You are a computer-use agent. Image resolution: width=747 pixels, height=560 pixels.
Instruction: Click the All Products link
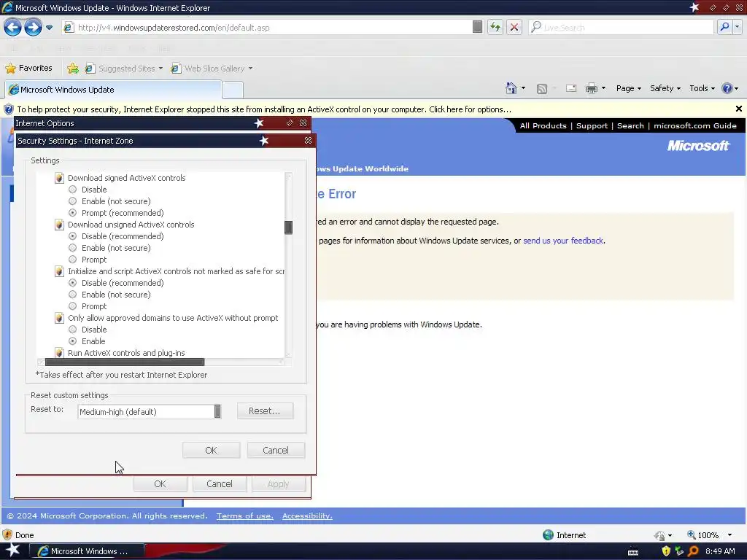pyautogui.click(x=543, y=125)
